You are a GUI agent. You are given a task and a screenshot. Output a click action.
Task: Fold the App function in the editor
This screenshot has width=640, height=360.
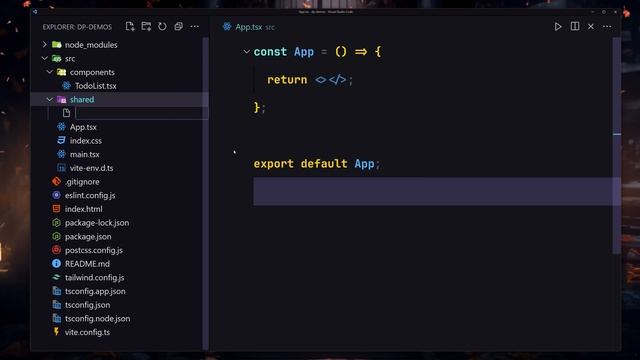pos(246,52)
